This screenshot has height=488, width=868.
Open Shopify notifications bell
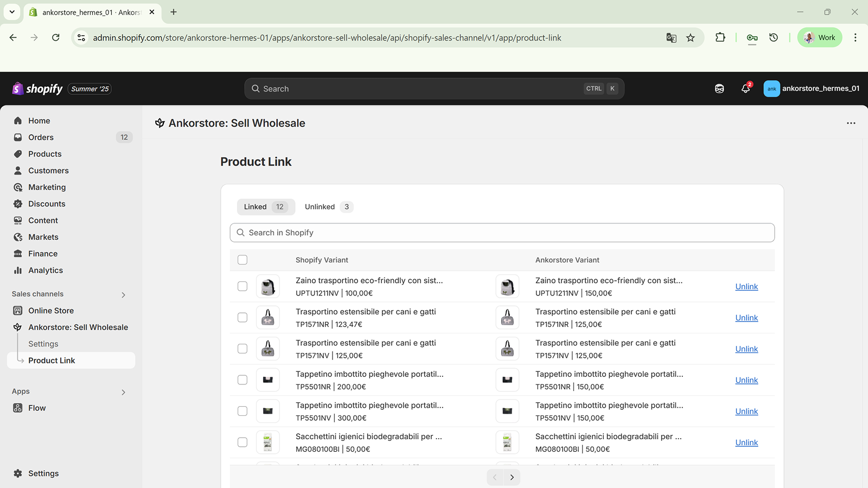tap(745, 88)
